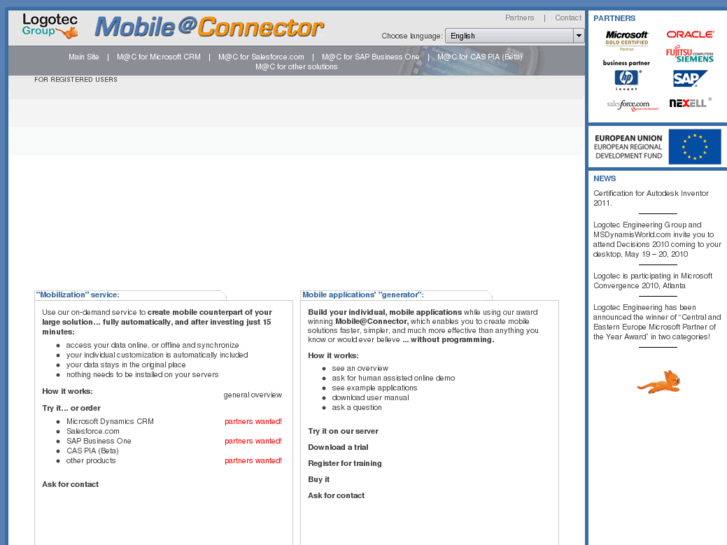Click the European Union flag image
The image size is (727, 545).
pyautogui.click(x=695, y=147)
